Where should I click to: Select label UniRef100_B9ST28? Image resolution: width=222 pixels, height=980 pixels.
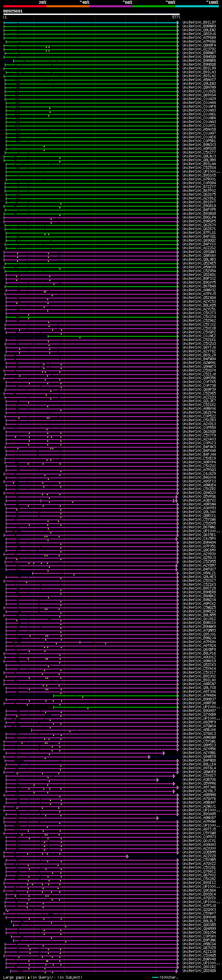199,588
